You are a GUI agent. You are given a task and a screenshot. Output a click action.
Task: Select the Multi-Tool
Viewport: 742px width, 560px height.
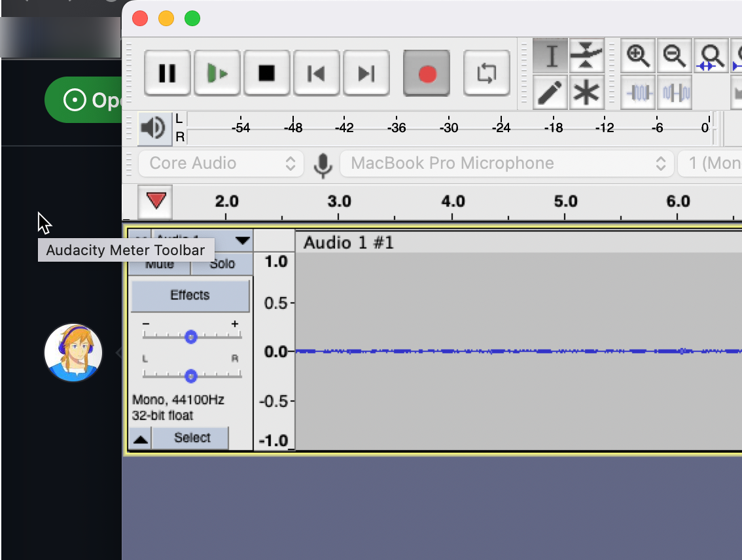click(587, 92)
